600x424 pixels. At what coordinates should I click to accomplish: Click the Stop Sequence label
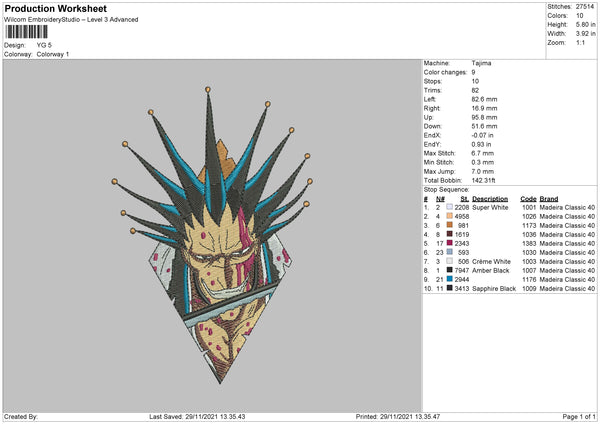(x=446, y=190)
